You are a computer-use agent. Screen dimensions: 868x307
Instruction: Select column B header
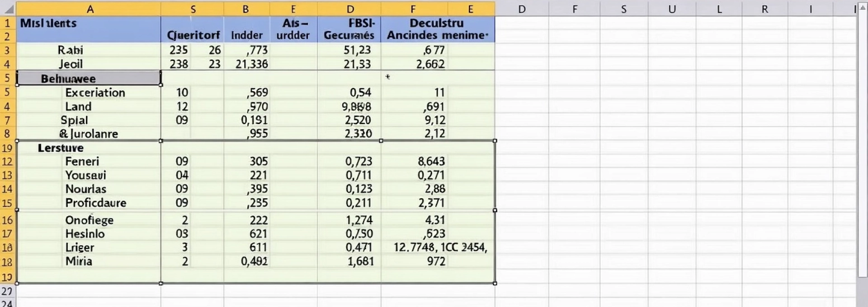point(246,9)
